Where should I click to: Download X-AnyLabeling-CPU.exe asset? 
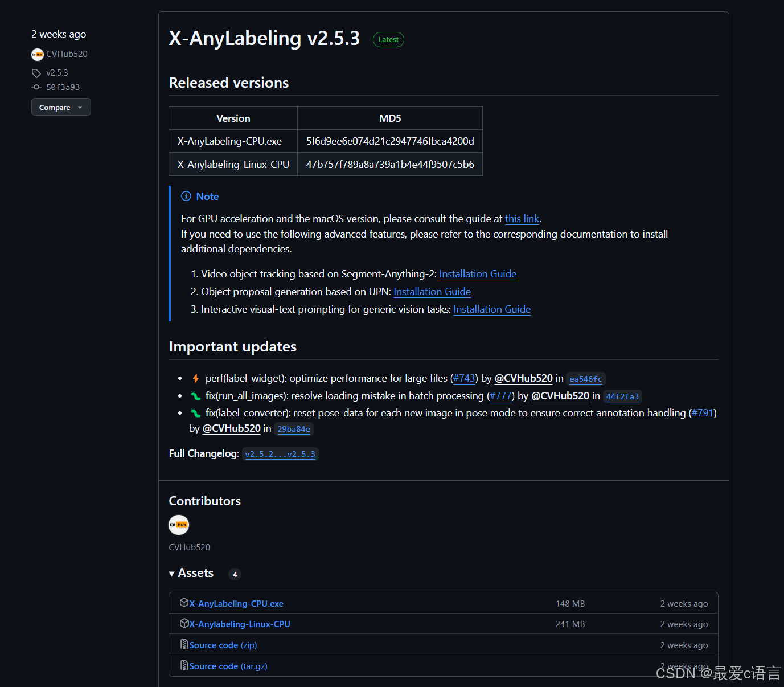[x=236, y=603]
